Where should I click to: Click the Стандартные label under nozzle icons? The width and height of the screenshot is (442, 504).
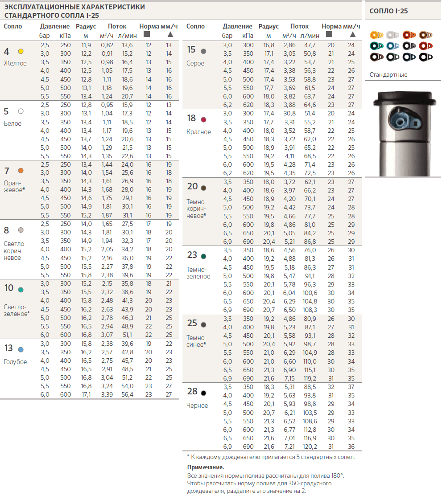pos(388,74)
